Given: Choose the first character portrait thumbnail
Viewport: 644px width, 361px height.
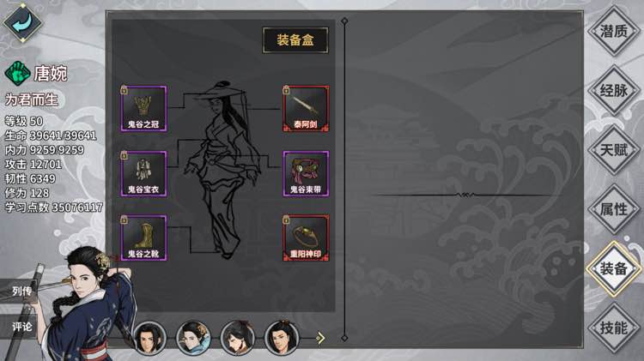Looking at the screenshot, I should coord(150,338).
